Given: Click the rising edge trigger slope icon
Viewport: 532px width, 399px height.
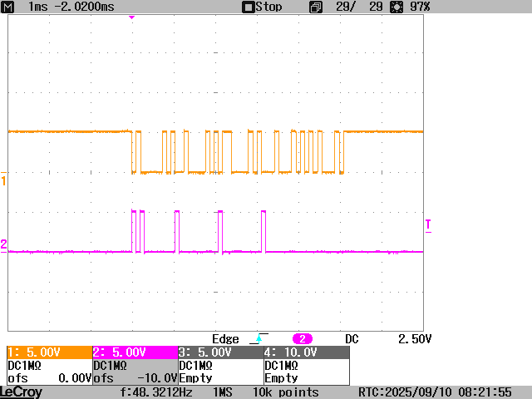Looking at the screenshot, I should point(259,338).
